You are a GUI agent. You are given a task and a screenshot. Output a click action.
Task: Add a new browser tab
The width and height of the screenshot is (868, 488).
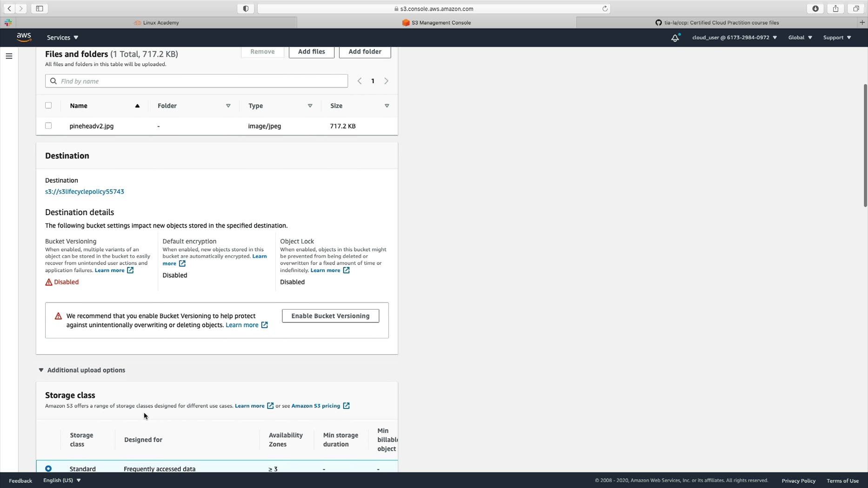point(862,22)
